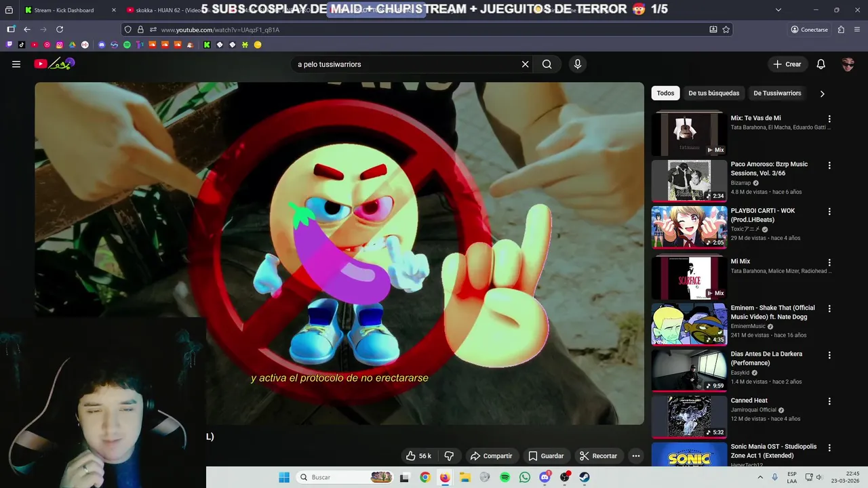Open the Instagram bookmark icon
The height and width of the screenshot is (488, 868).
coord(60,45)
